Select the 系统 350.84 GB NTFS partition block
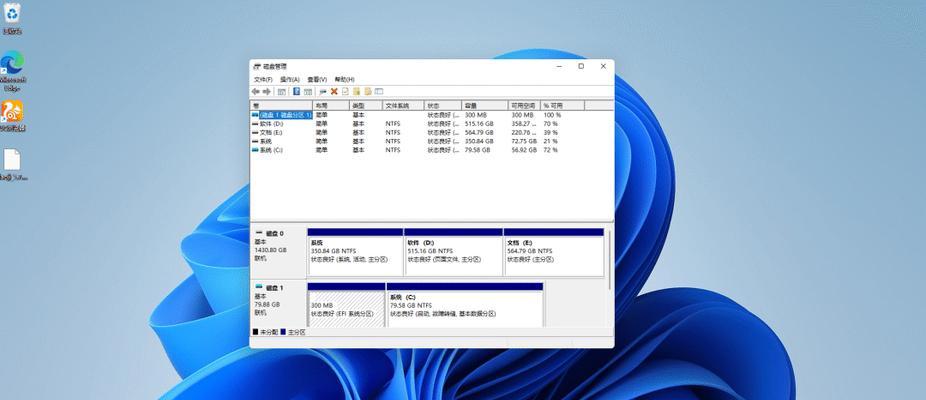This screenshot has width=926, height=400. [355, 252]
